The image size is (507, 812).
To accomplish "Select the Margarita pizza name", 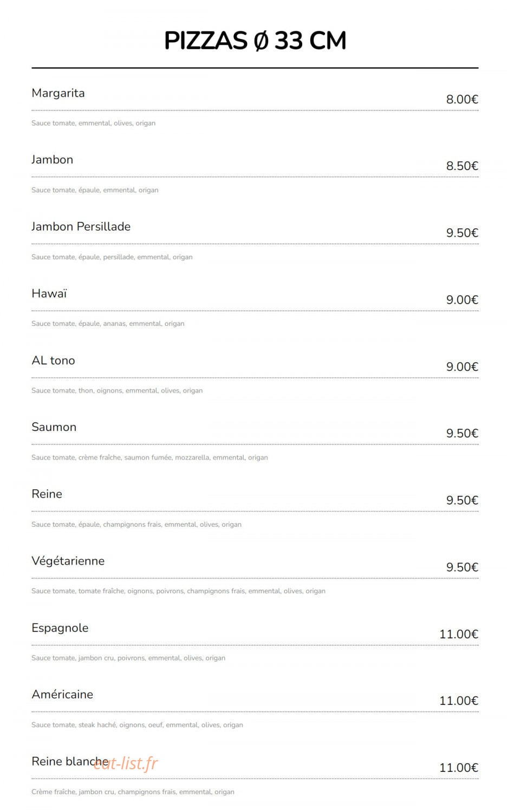I will coord(58,93).
